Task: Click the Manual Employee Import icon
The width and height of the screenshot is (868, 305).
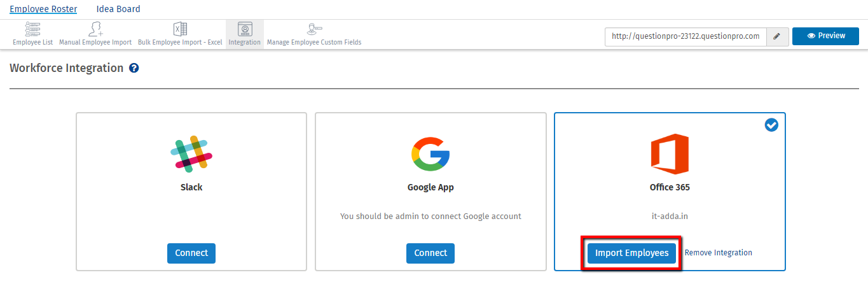Action: [95, 34]
